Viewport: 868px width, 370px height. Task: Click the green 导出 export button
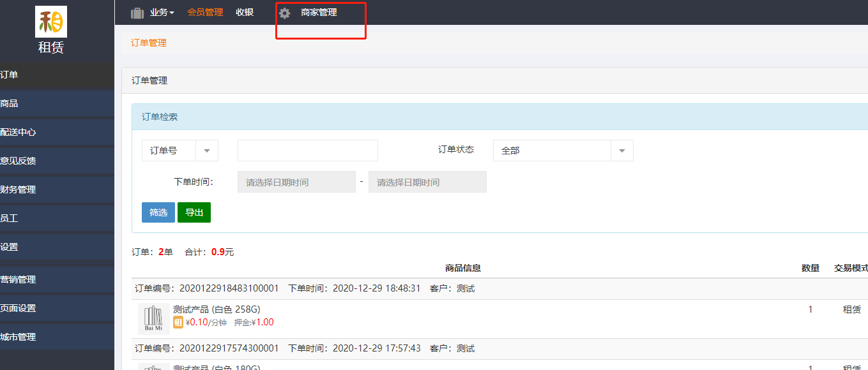point(194,212)
